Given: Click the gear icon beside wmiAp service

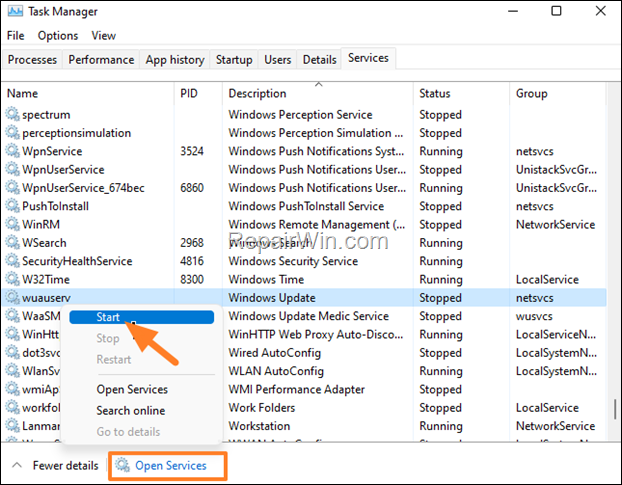Looking at the screenshot, I should pyautogui.click(x=12, y=389).
